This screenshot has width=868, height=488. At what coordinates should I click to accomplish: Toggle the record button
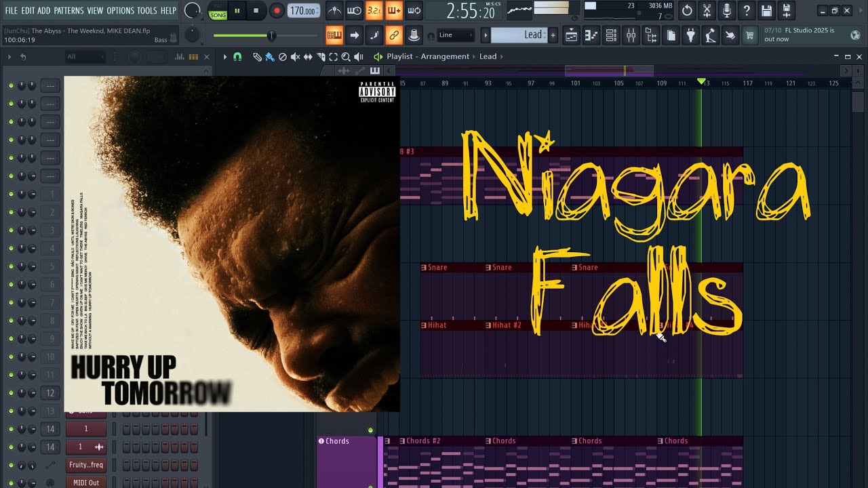[277, 11]
